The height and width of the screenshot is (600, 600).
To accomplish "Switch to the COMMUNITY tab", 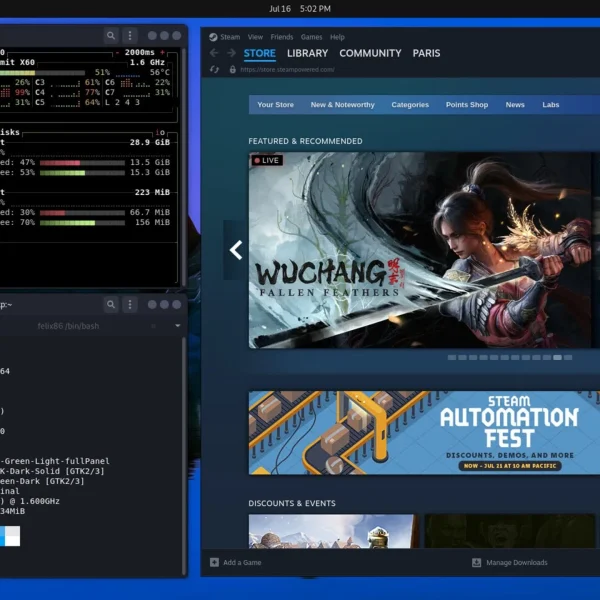I will pyautogui.click(x=370, y=53).
